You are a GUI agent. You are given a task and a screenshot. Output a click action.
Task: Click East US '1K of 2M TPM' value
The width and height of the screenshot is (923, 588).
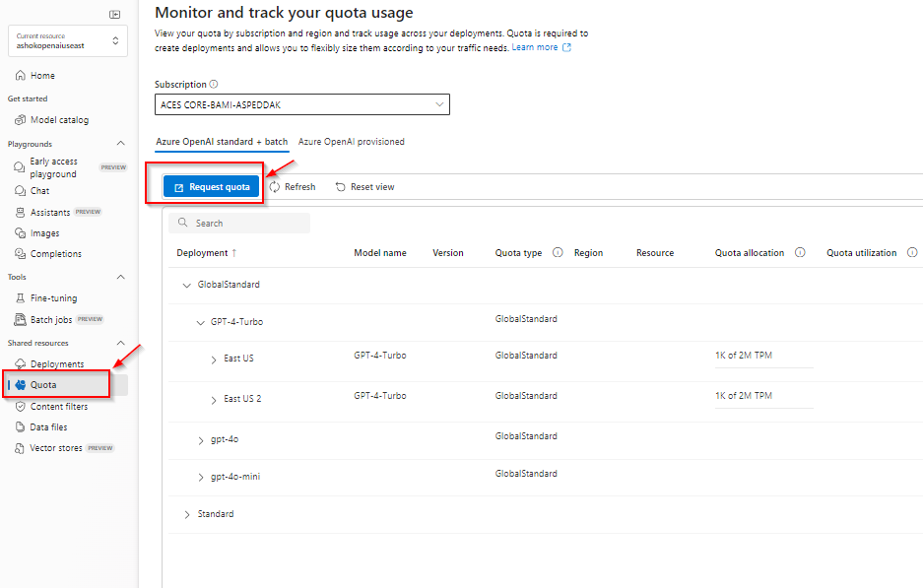tap(744, 356)
